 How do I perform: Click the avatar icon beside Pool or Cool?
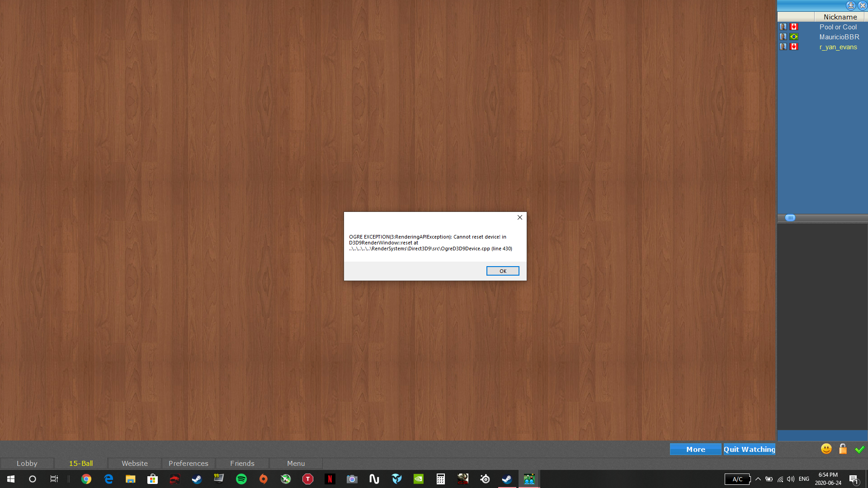[783, 27]
